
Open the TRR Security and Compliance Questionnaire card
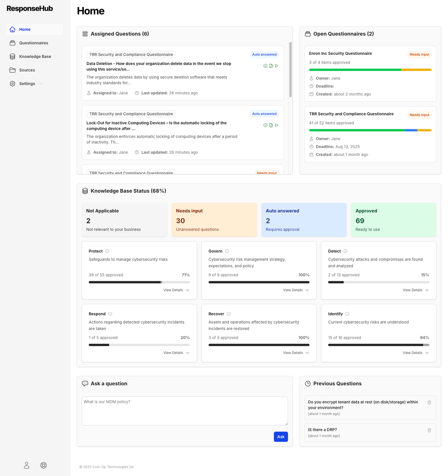370,134
